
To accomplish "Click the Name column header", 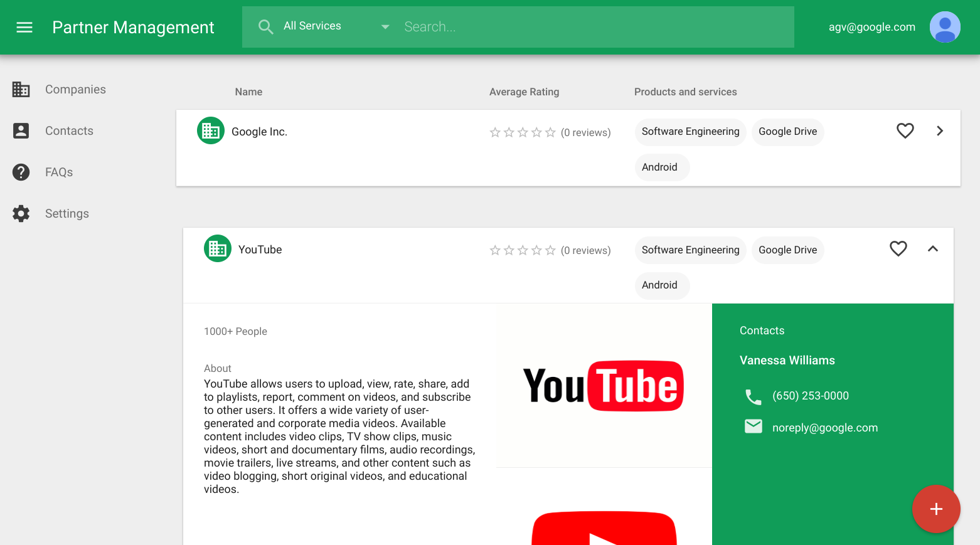I will pyautogui.click(x=248, y=92).
